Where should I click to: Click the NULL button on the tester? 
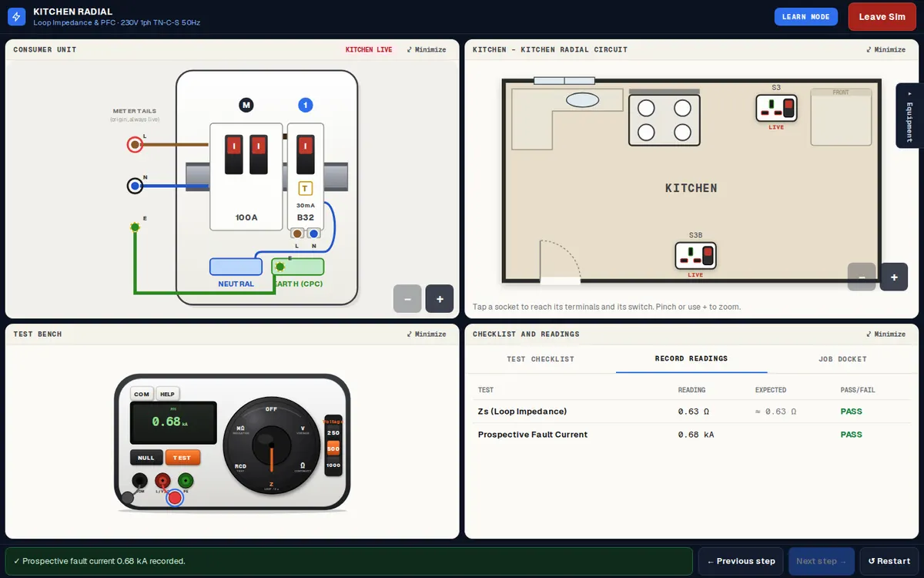click(x=146, y=458)
